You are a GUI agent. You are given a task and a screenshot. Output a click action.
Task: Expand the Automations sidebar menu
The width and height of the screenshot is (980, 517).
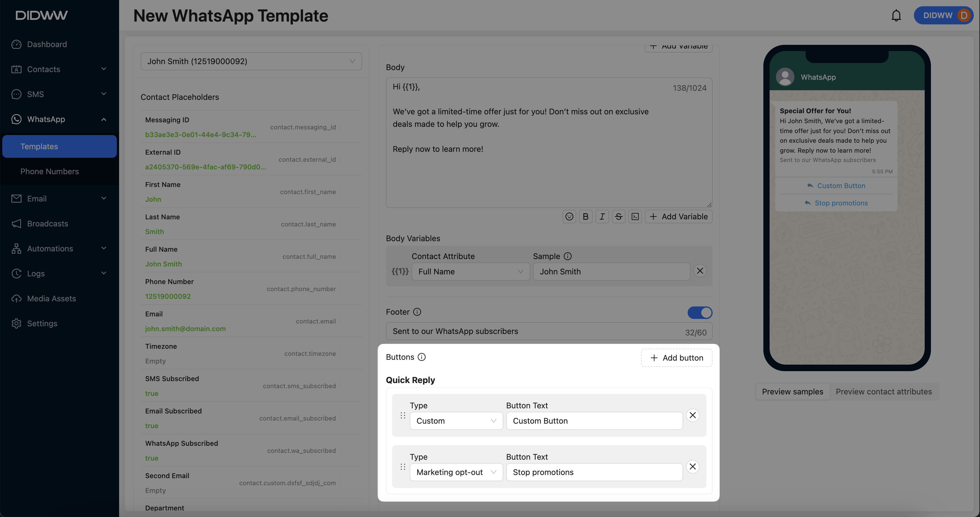click(x=59, y=249)
